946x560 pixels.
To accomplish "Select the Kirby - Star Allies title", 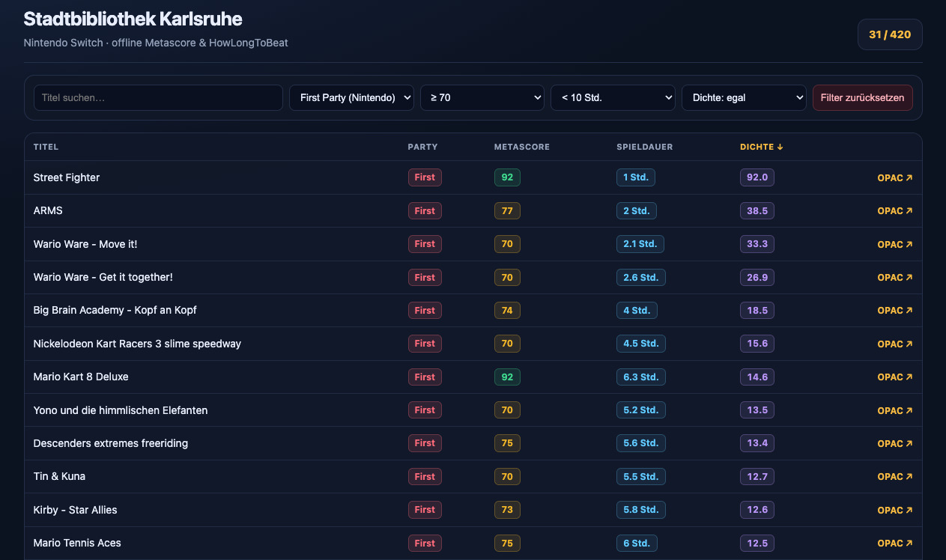I will (76, 510).
